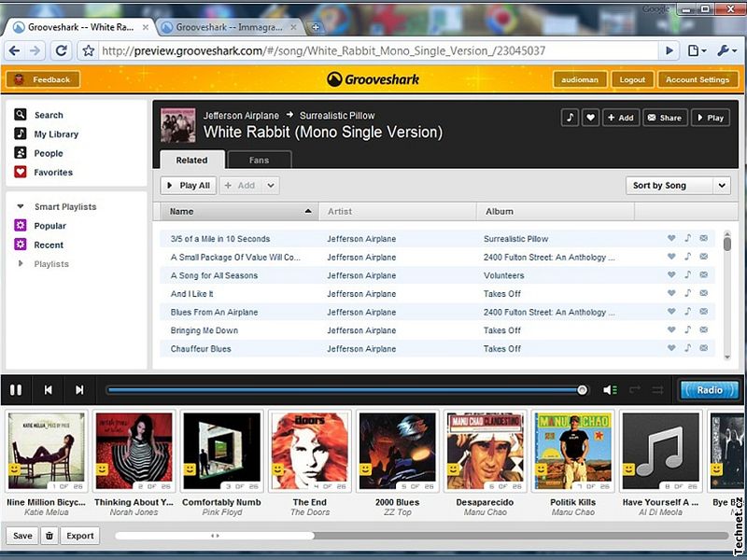
Task: Click smiley icon on 'Comfortably Numb' cover
Action: tap(190, 469)
